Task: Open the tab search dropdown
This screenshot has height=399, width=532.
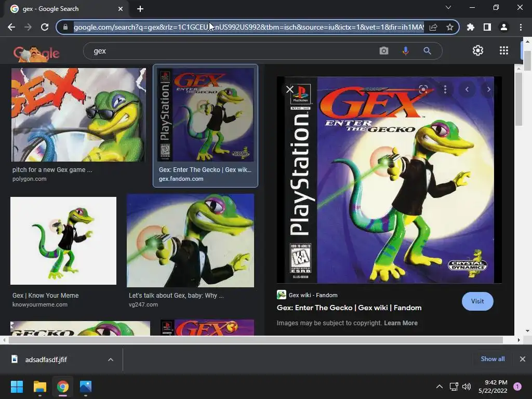Action: tap(448, 7)
